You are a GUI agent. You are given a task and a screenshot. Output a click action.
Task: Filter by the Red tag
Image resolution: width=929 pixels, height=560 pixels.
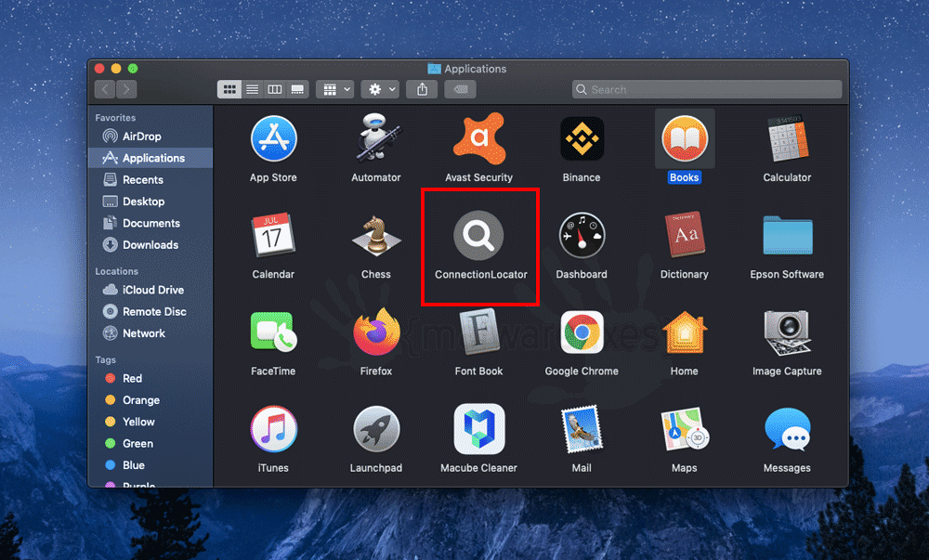(x=150, y=378)
